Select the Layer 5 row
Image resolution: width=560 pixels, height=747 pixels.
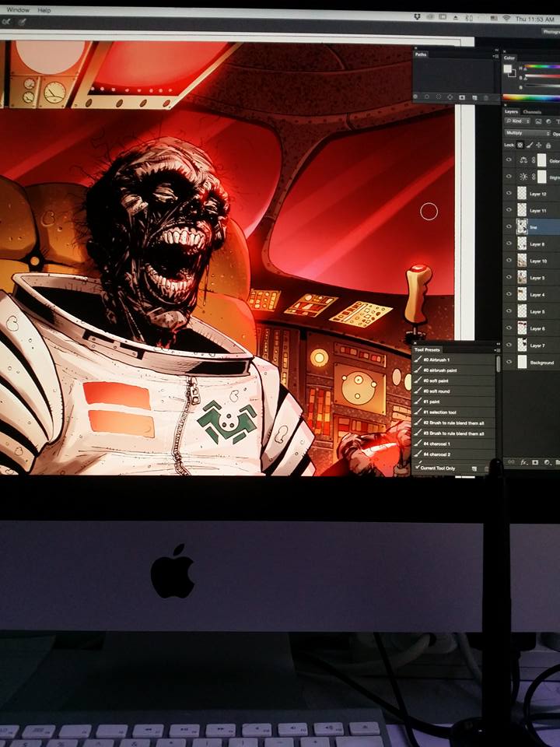531,311
